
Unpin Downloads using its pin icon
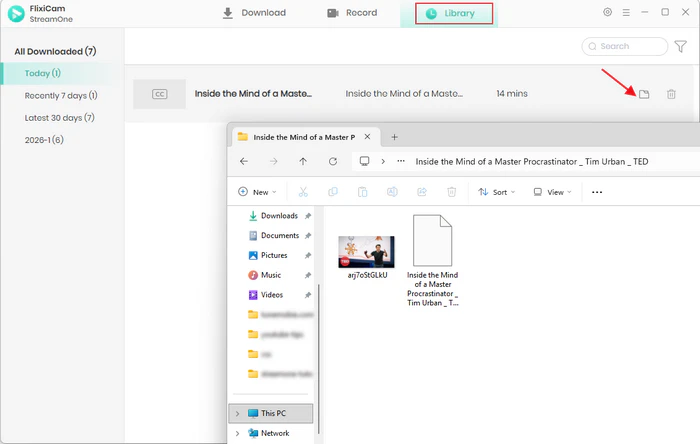(x=308, y=216)
